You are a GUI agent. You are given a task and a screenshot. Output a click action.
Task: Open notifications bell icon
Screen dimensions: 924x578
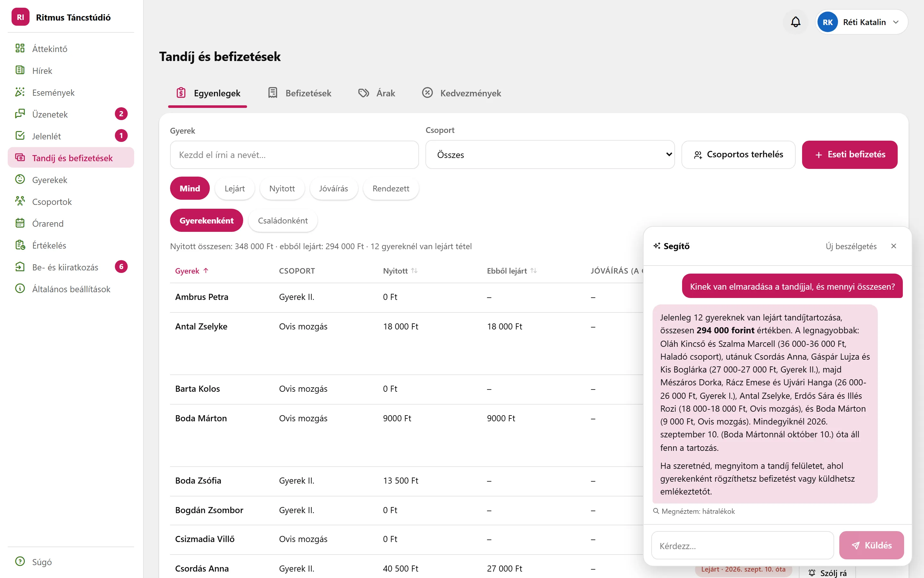pyautogui.click(x=795, y=22)
